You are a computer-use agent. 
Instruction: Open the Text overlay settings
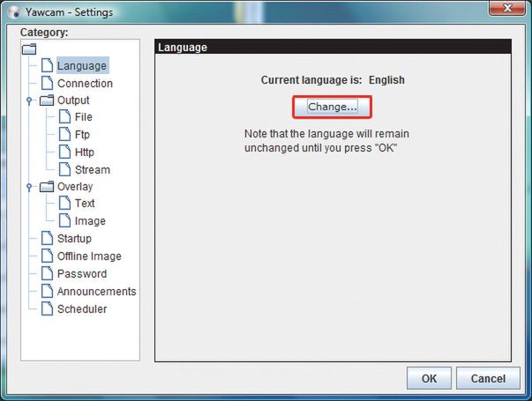(x=85, y=203)
